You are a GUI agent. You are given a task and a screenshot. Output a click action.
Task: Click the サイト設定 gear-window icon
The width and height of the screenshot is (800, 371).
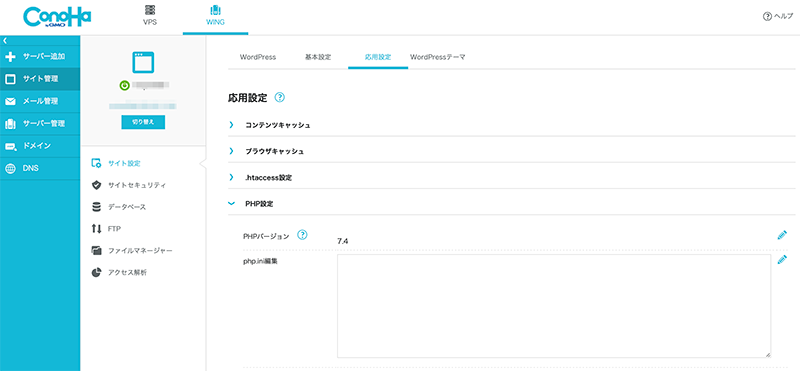(96, 163)
